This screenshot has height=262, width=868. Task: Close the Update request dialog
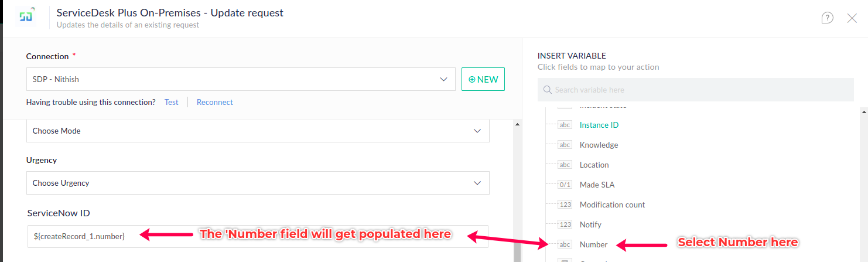coord(852,18)
